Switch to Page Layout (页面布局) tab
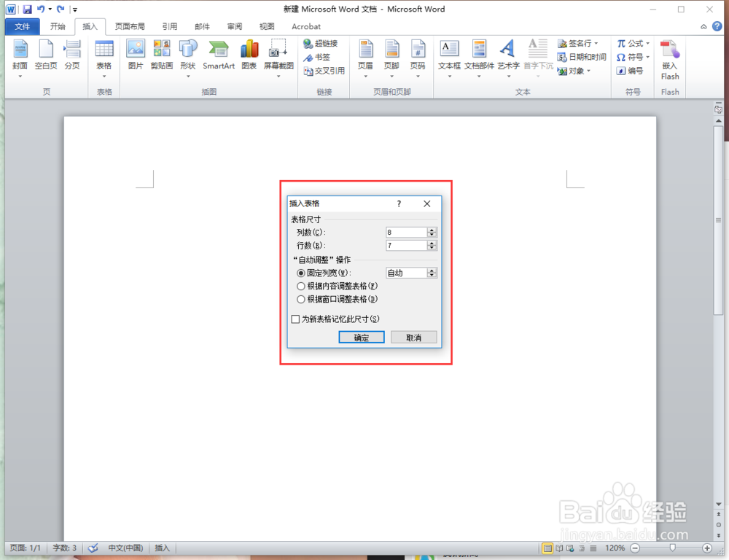Screen dimensions: 729x560 coord(130,26)
